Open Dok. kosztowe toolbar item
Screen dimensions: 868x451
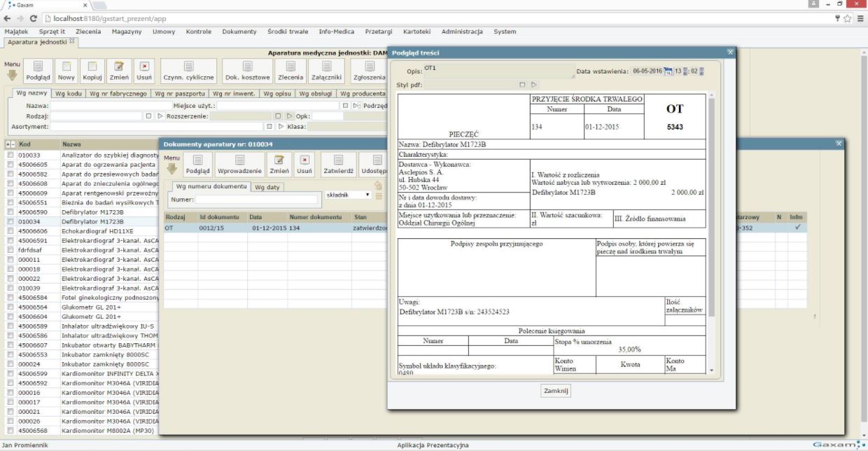[247, 67]
